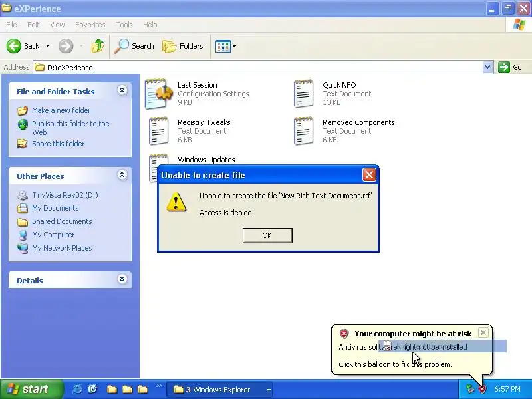Click the disabled Forward arrow icon

[66, 46]
